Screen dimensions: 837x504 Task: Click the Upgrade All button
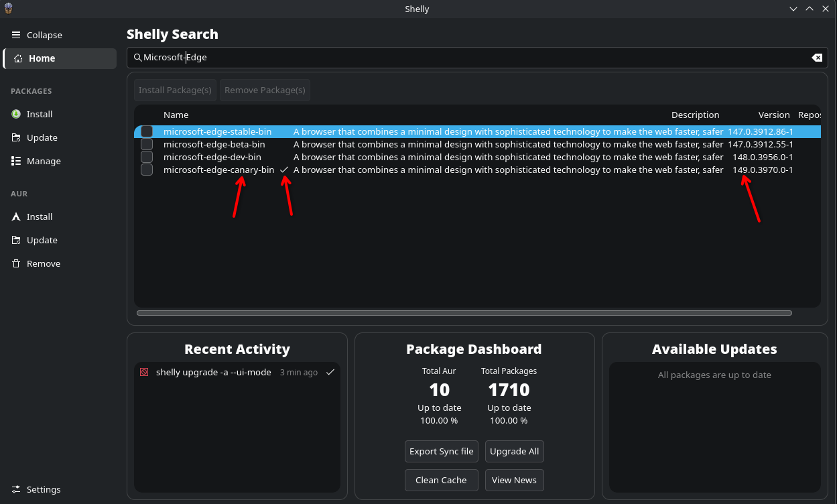click(x=514, y=451)
